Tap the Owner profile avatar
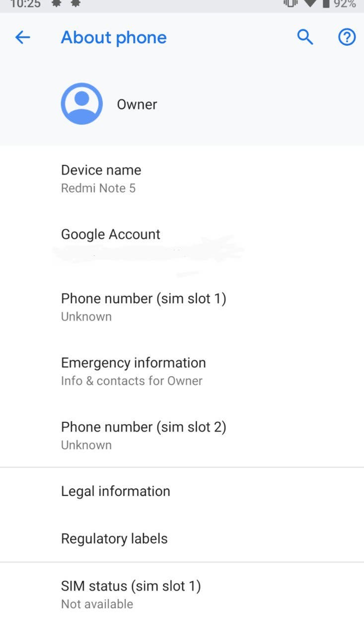364x636 pixels. coord(81,103)
